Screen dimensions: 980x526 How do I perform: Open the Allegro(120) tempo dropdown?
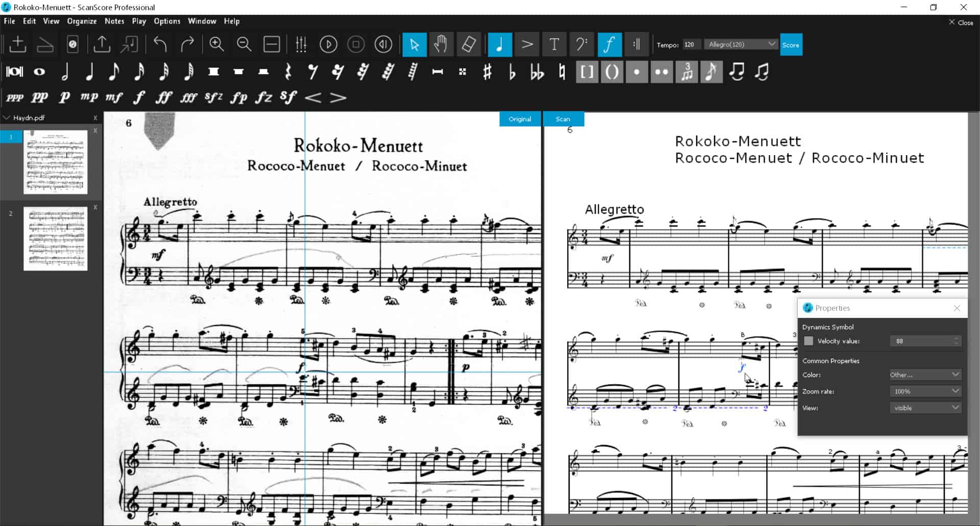tap(741, 44)
